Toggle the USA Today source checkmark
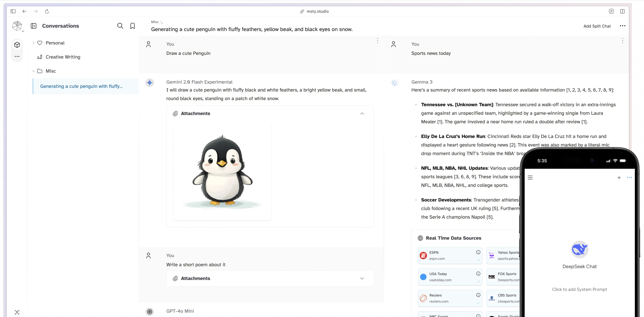The width and height of the screenshot is (644, 317). coord(478,282)
